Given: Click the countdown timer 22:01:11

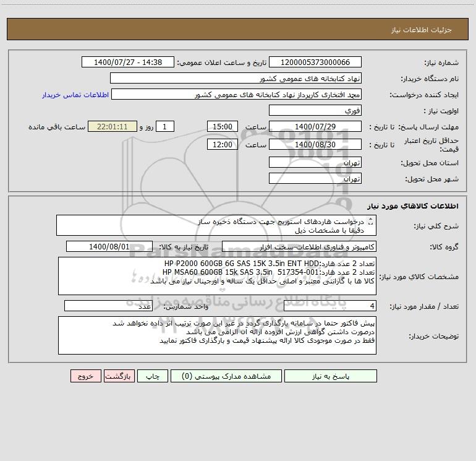Looking at the screenshot, I should (113, 126).
